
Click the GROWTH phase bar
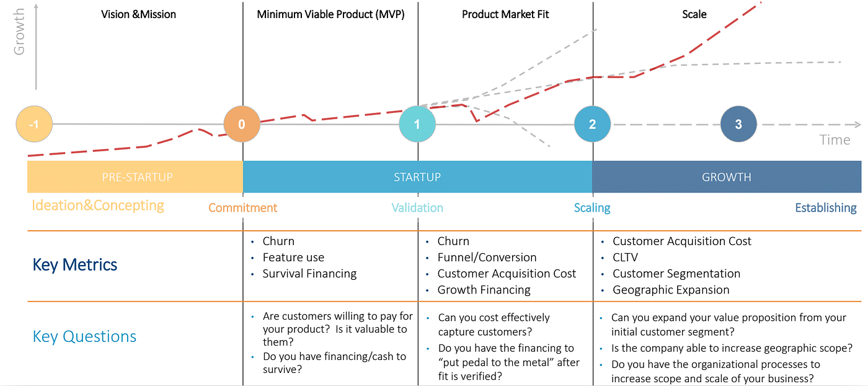(727, 177)
